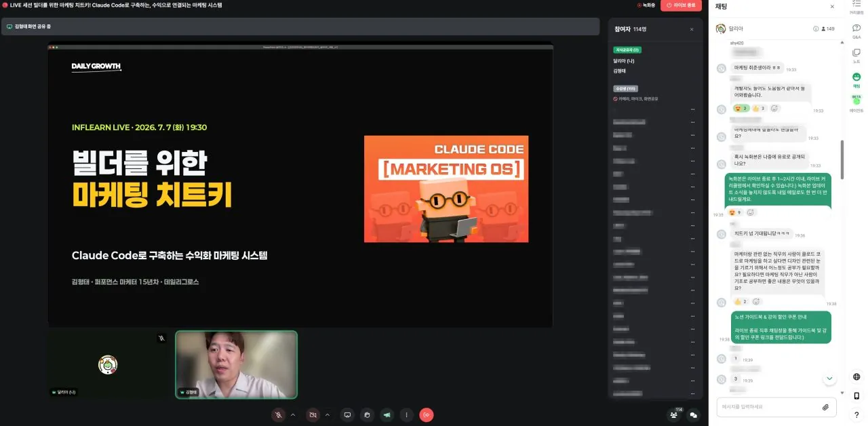The width and height of the screenshot is (868, 426).
Task: Click the green megaphone announcement icon
Action: tap(387, 414)
